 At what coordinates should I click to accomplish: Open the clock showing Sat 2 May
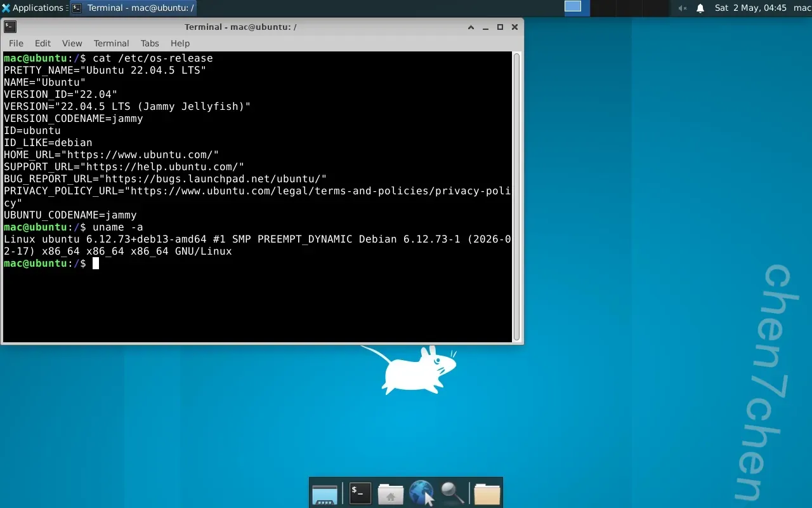point(750,8)
